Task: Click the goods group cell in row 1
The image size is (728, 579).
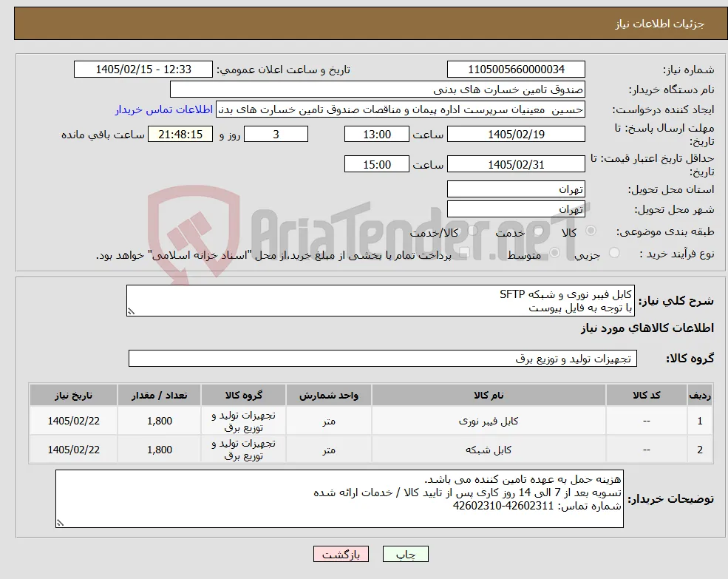Action: click(243, 421)
